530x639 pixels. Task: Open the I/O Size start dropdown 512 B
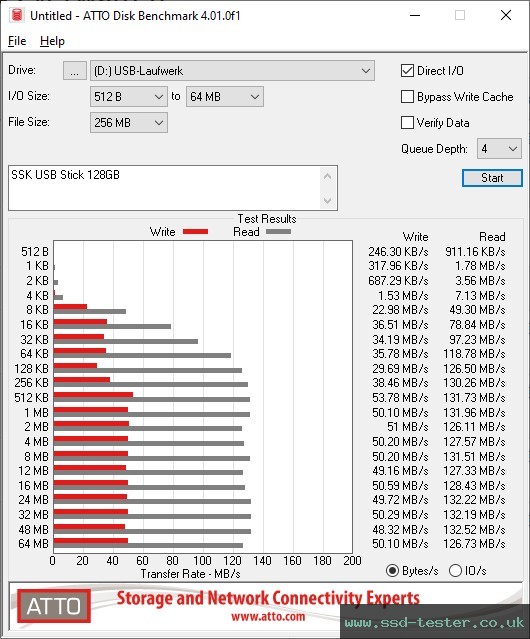(129, 97)
